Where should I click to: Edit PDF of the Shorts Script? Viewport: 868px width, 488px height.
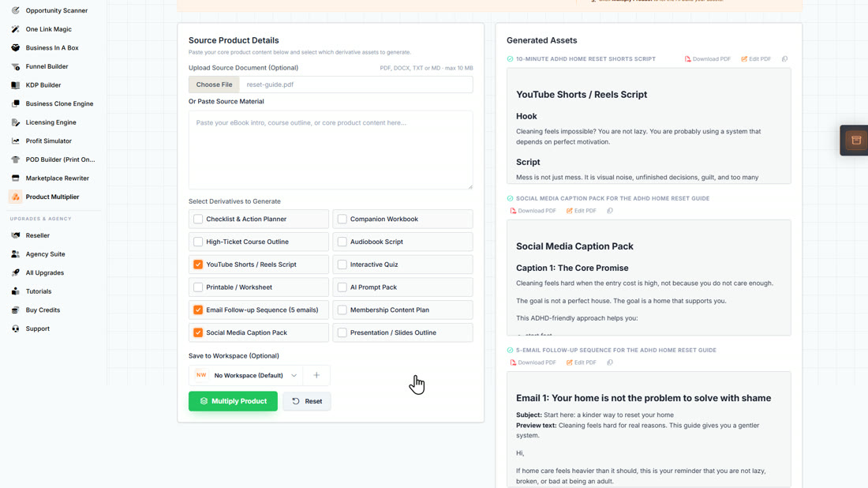point(756,58)
